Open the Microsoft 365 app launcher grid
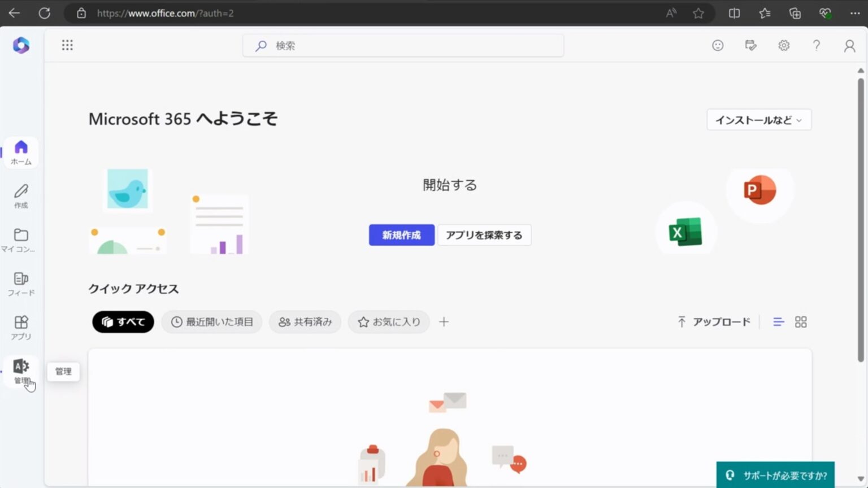868x488 pixels. click(x=67, y=45)
